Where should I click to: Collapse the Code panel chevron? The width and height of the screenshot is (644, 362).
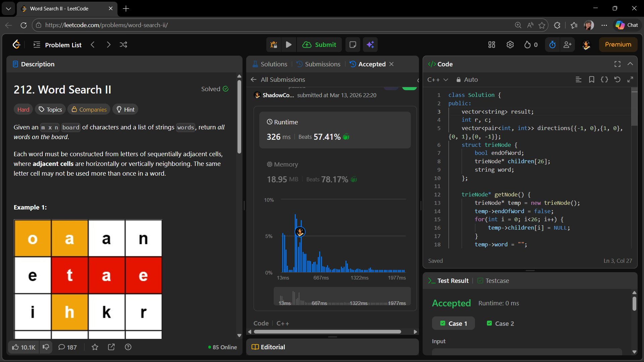630,64
